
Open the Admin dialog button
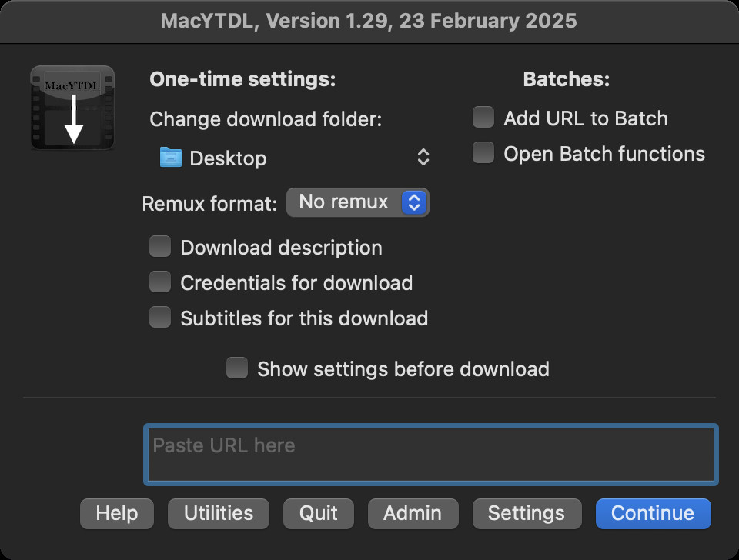413,513
